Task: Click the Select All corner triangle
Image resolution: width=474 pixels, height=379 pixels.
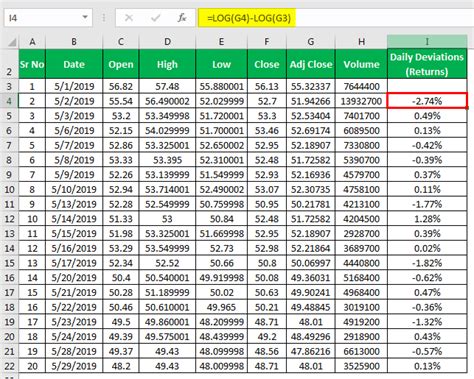Action: point(12,42)
